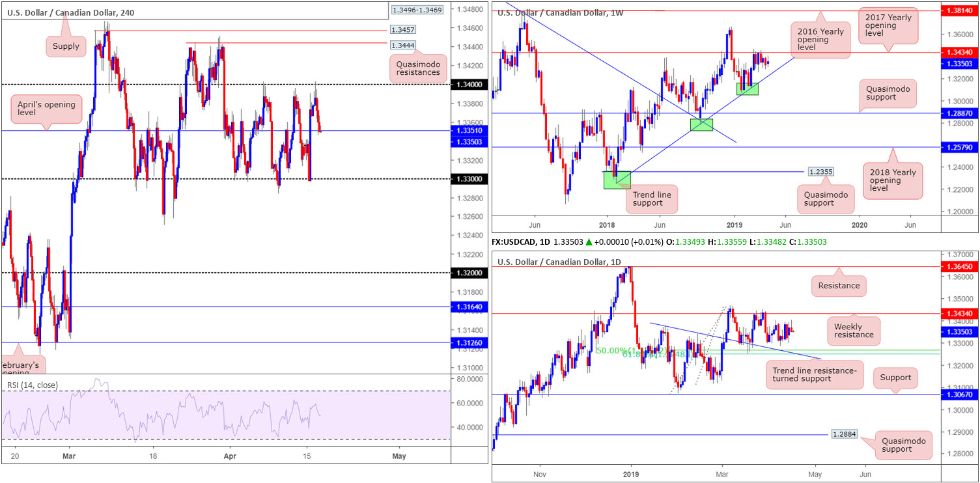Select the green box above Trend line support
Image resolution: width=980 pixels, height=483 pixels.
pyautogui.click(x=617, y=180)
